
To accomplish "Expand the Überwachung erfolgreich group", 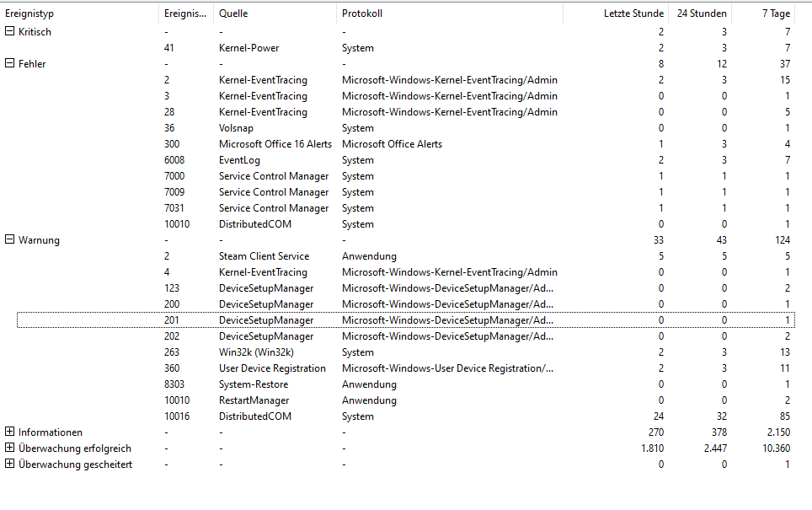I will [x=9, y=448].
